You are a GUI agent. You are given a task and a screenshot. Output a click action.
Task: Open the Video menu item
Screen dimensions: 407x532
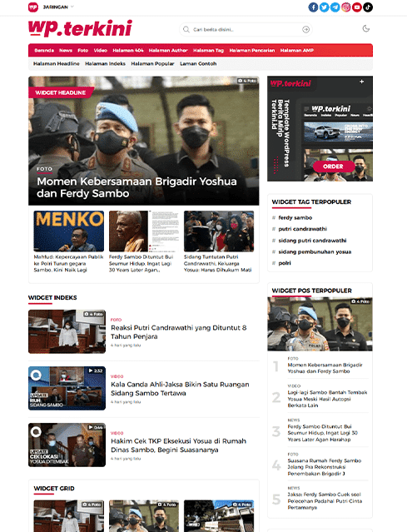(101, 50)
